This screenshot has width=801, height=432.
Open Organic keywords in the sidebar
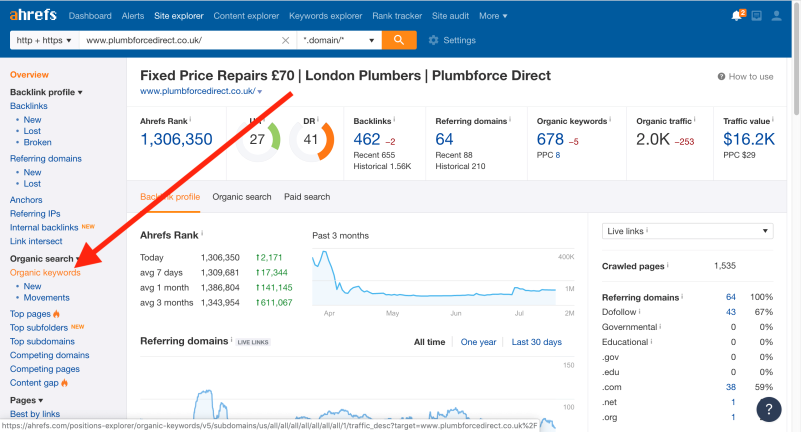coord(45,272)
